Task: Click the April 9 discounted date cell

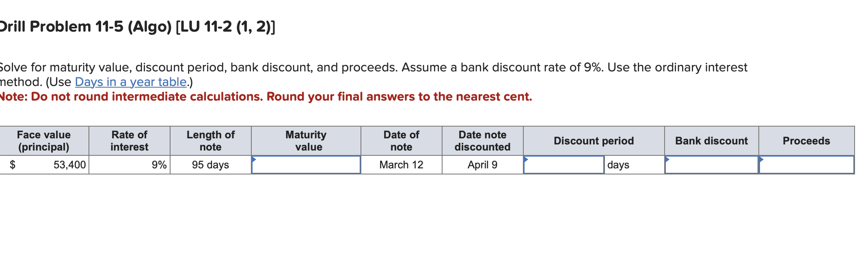Action: (x=482, y=165)
